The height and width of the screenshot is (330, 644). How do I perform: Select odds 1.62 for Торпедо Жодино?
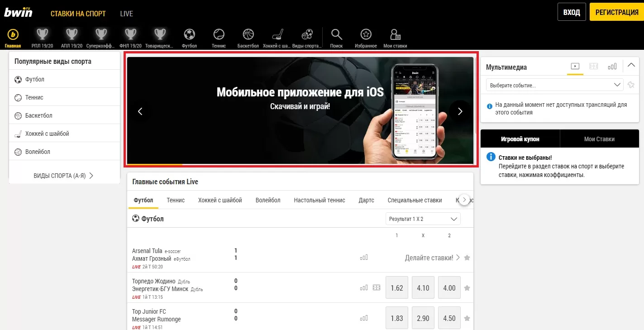coord(396,288)
